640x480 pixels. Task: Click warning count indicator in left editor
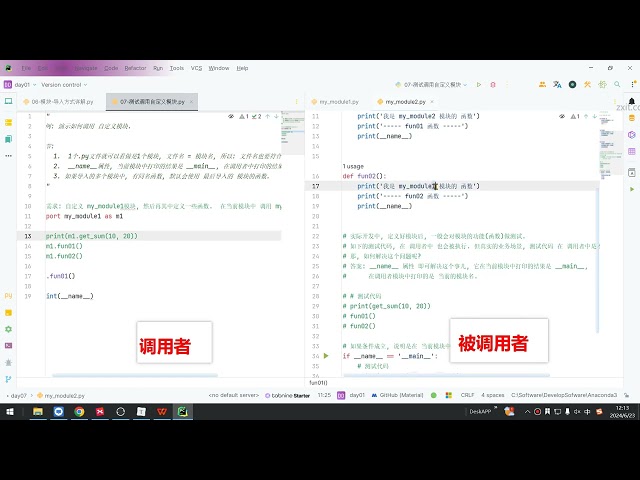tap(244, 116)
